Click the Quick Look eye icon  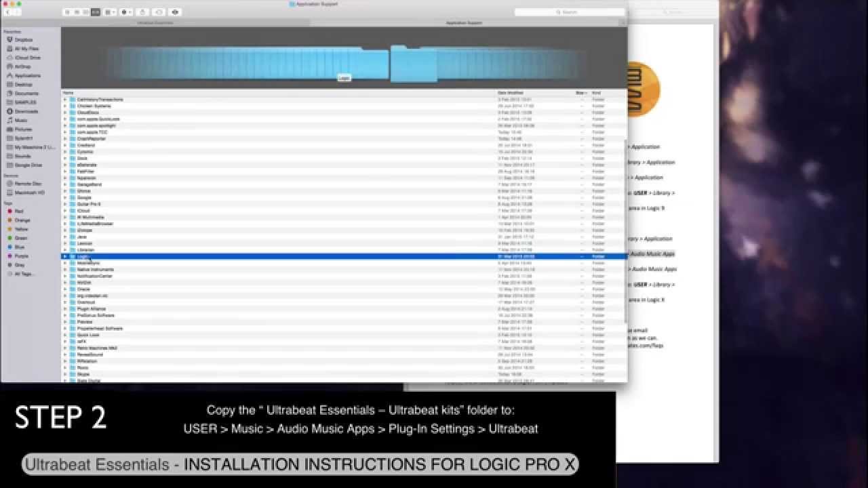pos(176,12)
